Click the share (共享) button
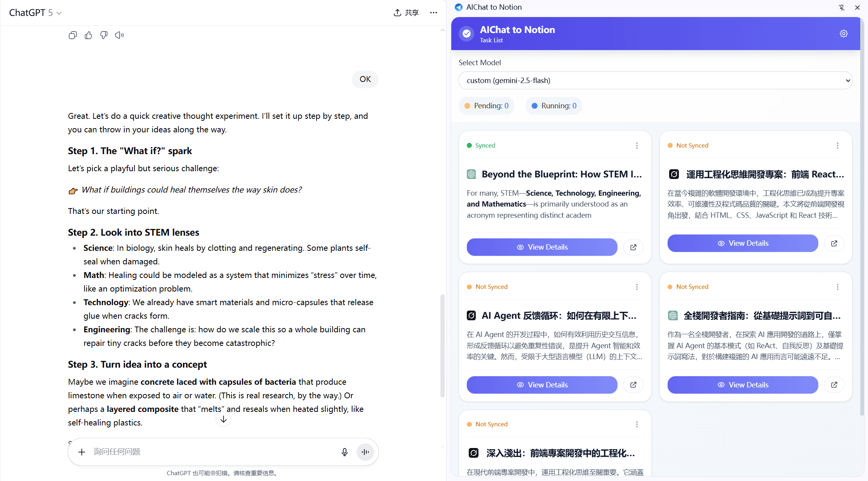The height and width of the screenshot is (481, 868). [x=406, y=13]
